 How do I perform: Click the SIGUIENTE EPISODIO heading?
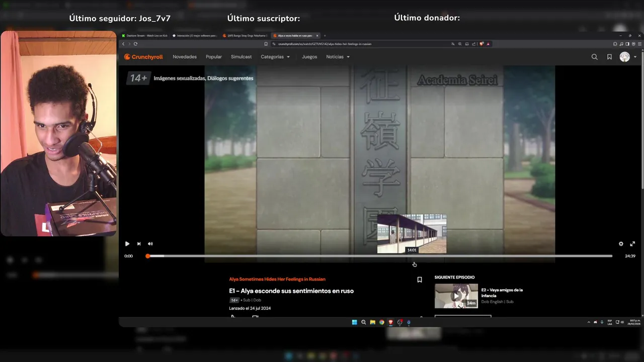click(x=454, y=278)
